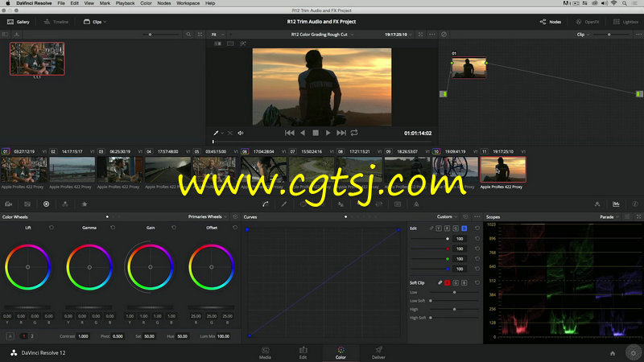Open the Playback menu

125,3
